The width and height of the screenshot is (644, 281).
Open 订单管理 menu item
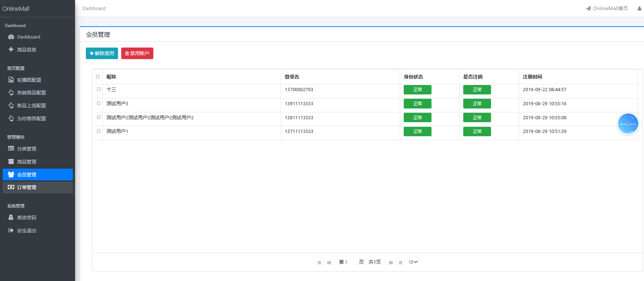pos(38,187)
